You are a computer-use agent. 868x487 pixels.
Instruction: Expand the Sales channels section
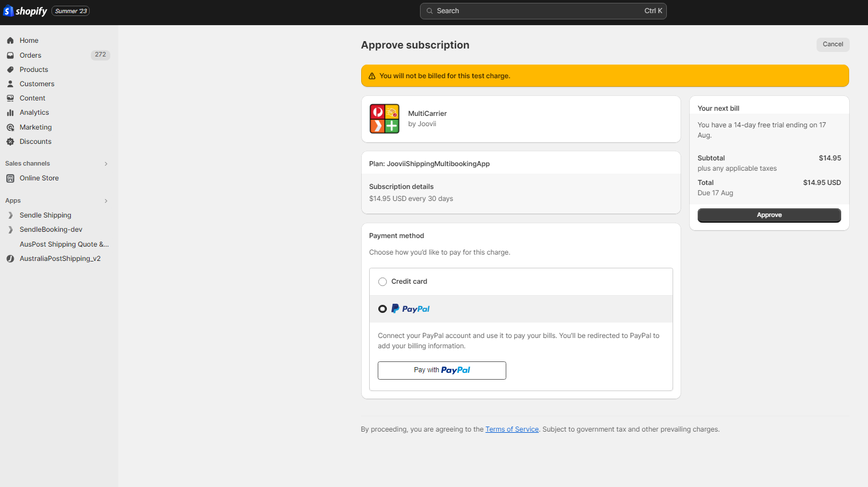tap(106, 163)
